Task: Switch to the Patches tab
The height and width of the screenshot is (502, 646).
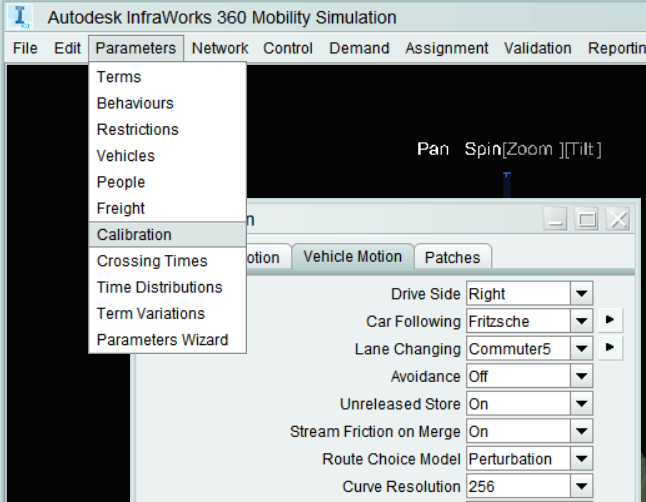Action: point(452,258)
